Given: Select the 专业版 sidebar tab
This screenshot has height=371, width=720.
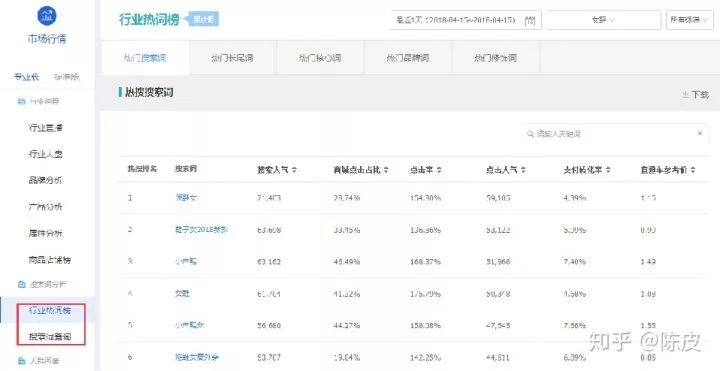Looking at the screenshot, I should (x=26, y=77).
